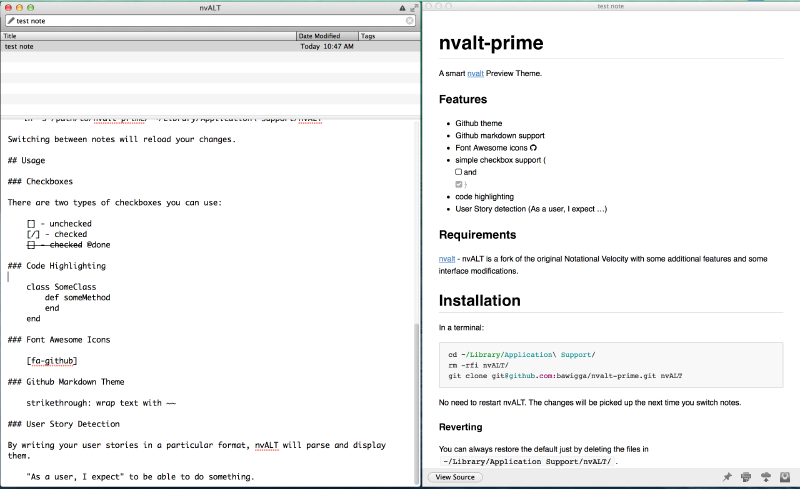Screen dimensions: 800x489
Task: Open the nvalt link under Requirements
Action: (447, 259)
